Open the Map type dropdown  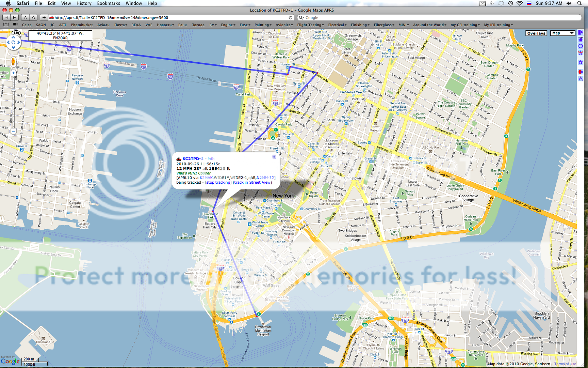(563, 33)
